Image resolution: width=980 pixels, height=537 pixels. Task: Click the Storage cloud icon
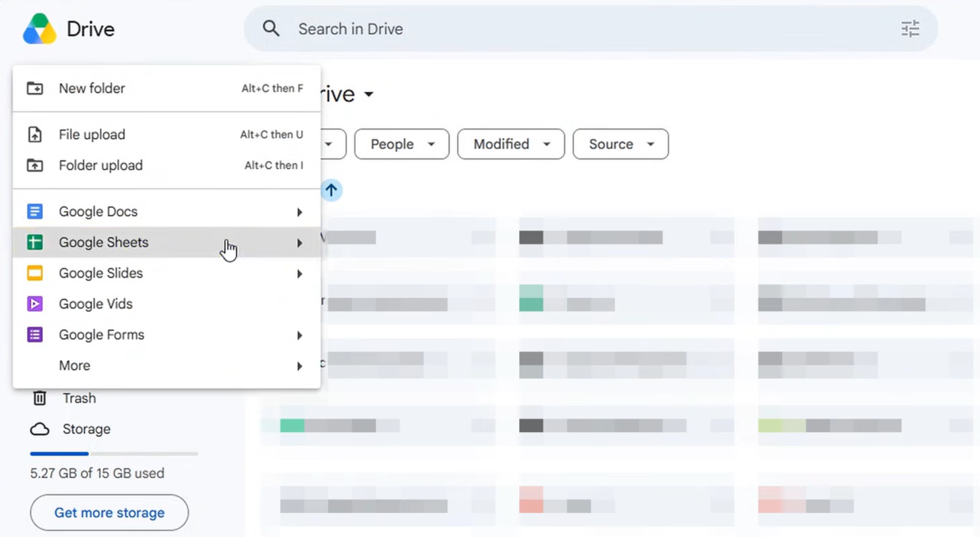pyautogui.click(x=40, y=429)
